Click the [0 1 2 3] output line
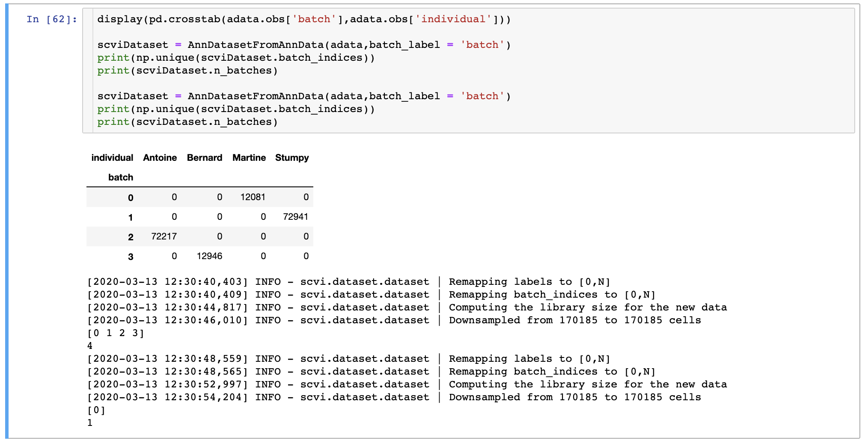 (116, 333)
